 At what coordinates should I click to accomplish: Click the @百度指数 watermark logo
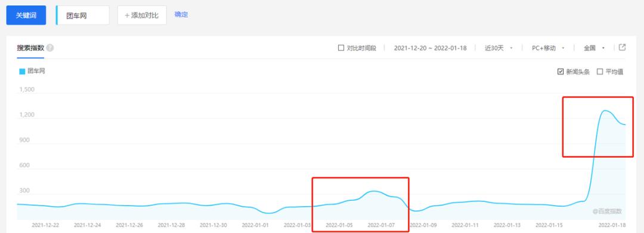[607, 211]
